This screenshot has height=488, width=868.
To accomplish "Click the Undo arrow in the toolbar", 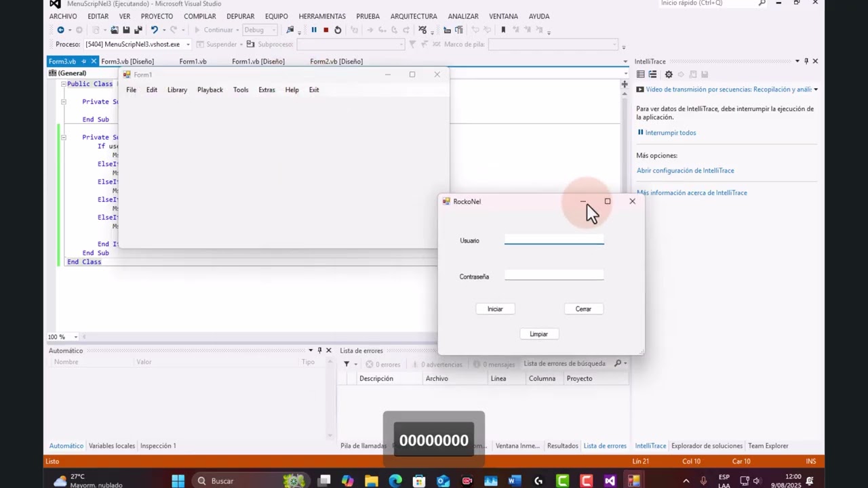I will point(155,30).
